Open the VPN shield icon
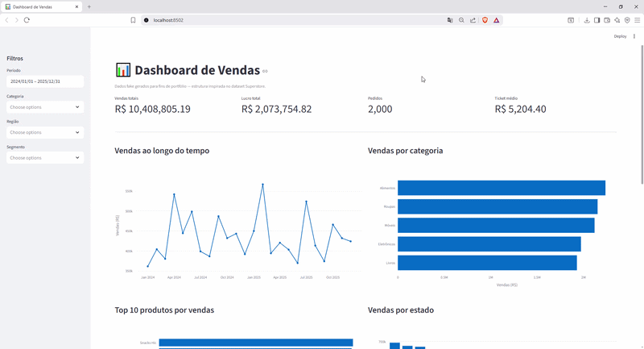The height and width of the screenshot is (349, 644). coord(627,20)
